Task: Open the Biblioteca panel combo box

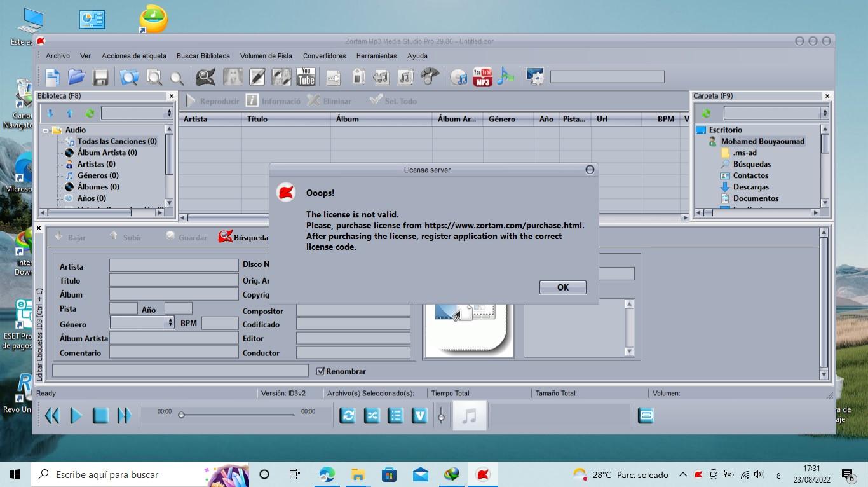Action: point(137,113)
